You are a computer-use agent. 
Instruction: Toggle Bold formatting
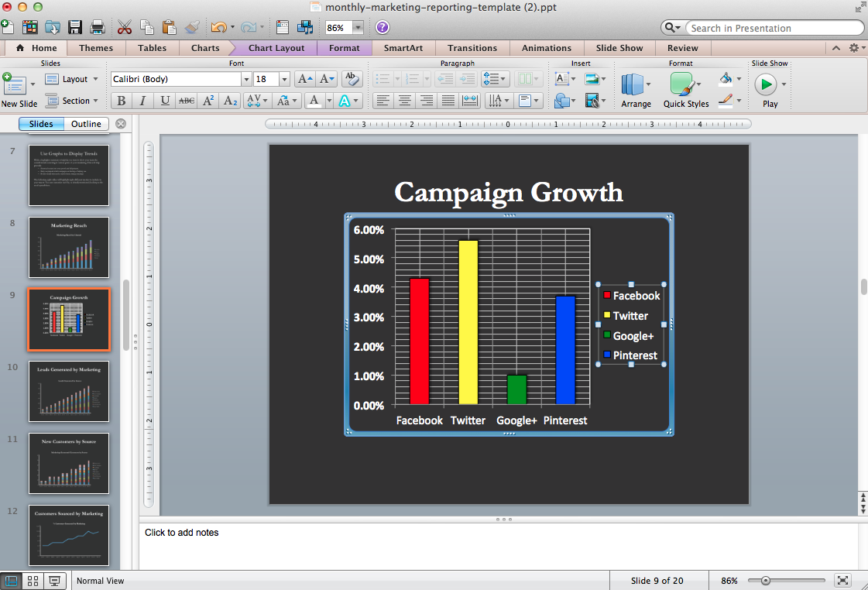[x=122, y=101]
